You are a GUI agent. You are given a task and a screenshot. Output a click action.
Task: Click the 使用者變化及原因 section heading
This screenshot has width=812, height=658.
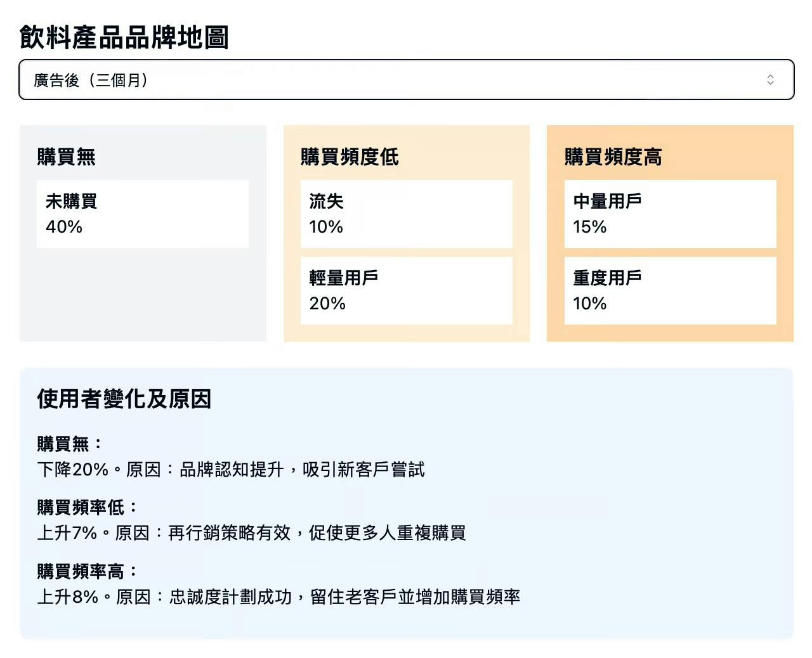click(124, 399)
